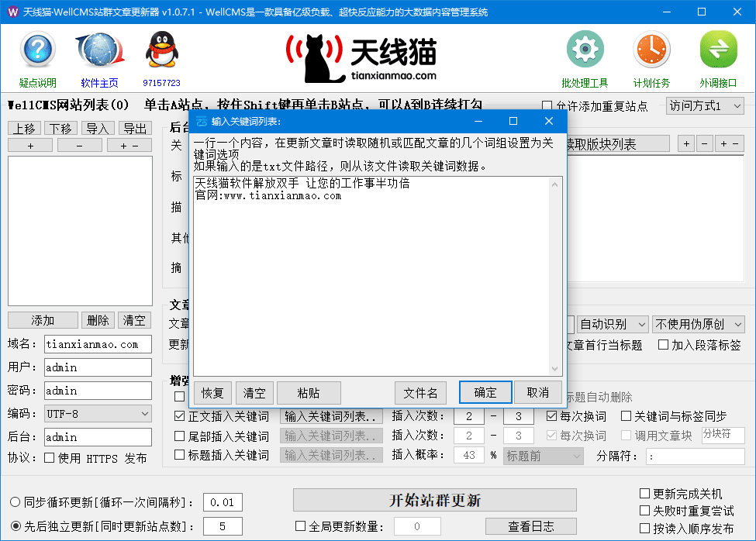756x541 pixels.
Task: Click the 域名 input field
Action: (x=98, y=344)
